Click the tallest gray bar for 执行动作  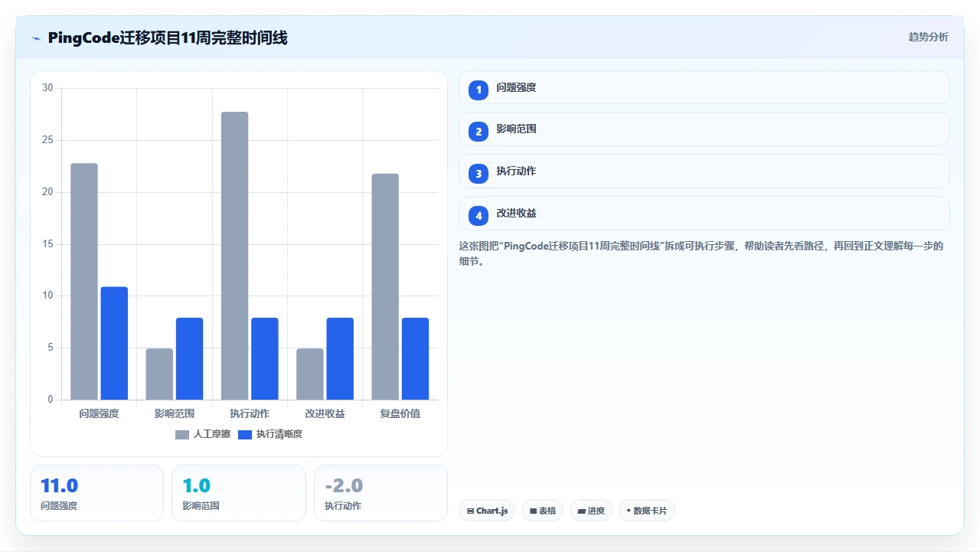click(x=235, y=256)
